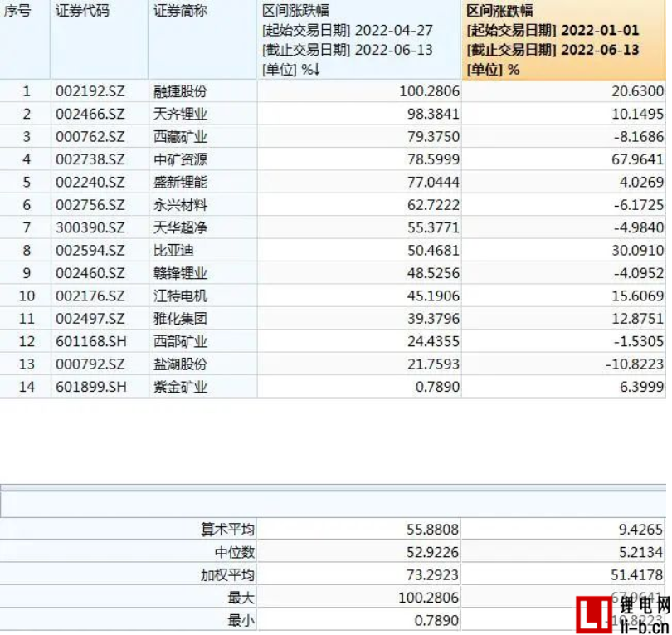Select the value 0.7890 in row 14
672x635 pixels.
click(x=437, y=387)
